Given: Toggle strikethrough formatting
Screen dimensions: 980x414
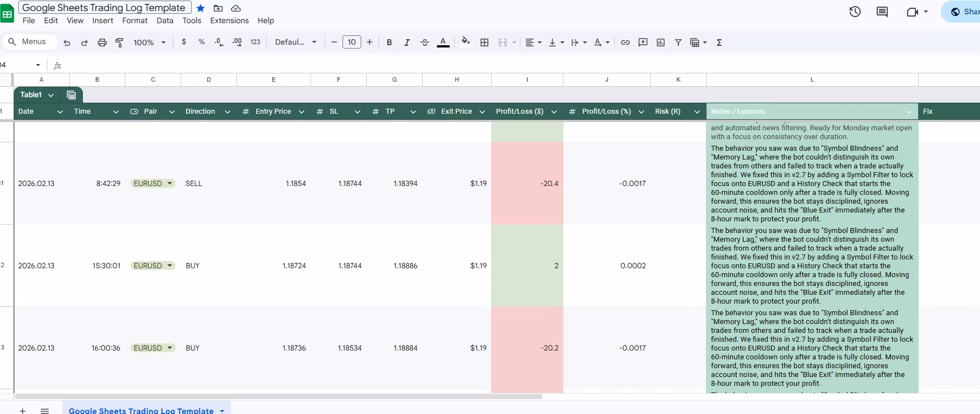Looking at the screenshot, I should pos(424,43).
